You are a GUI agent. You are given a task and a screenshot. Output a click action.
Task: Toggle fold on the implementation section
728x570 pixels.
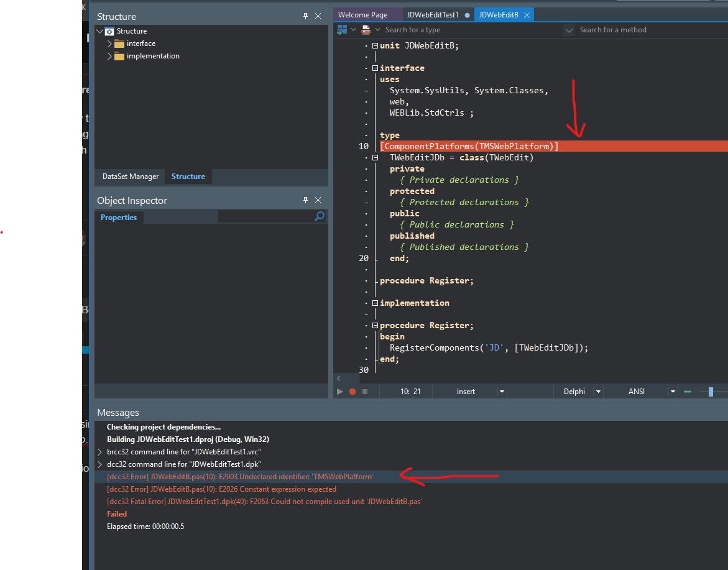[x=375, y=303]
